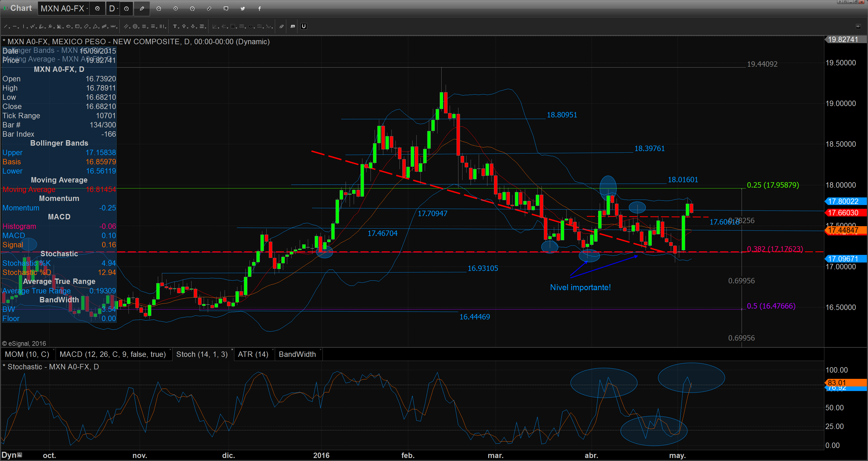Click the 17.66030 last price marker
The image size is (868, 461).
(x=845, y=213)
